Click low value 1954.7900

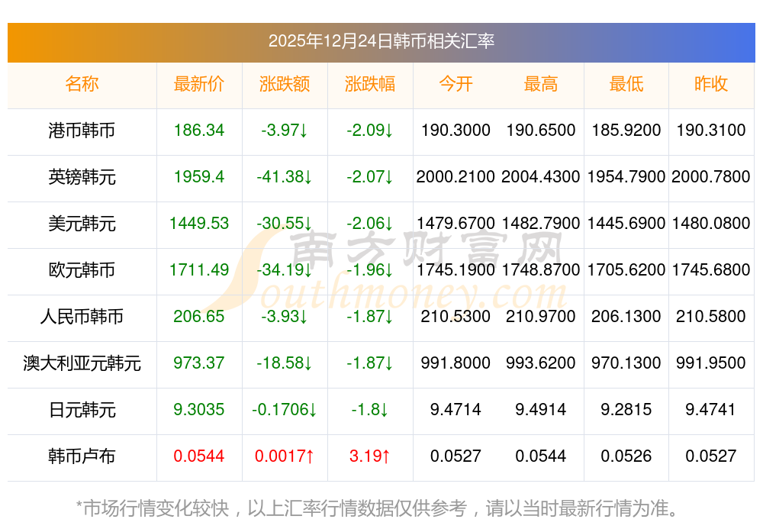pos(626,176)
